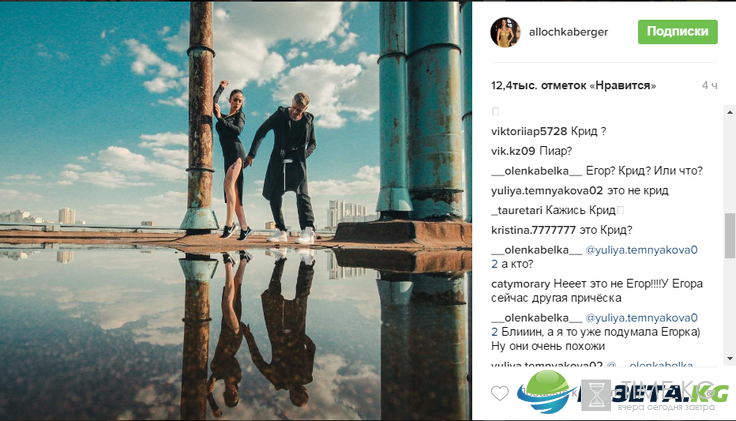Open vik.kz09 commenter profile
Image resolution: width=736 pixels, height=421 pixels.
[513, 151]
